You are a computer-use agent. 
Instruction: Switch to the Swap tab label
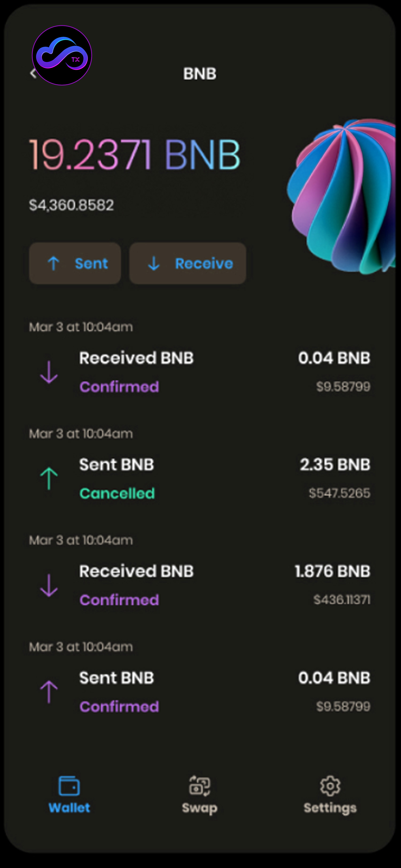point(200,808)
